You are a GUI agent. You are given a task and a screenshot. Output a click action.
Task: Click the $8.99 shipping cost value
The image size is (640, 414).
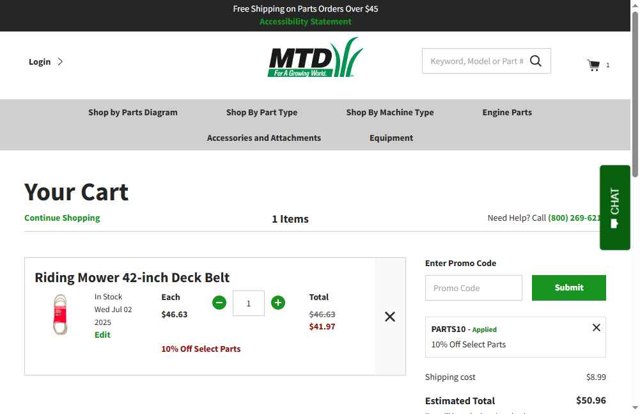point(596,377)
